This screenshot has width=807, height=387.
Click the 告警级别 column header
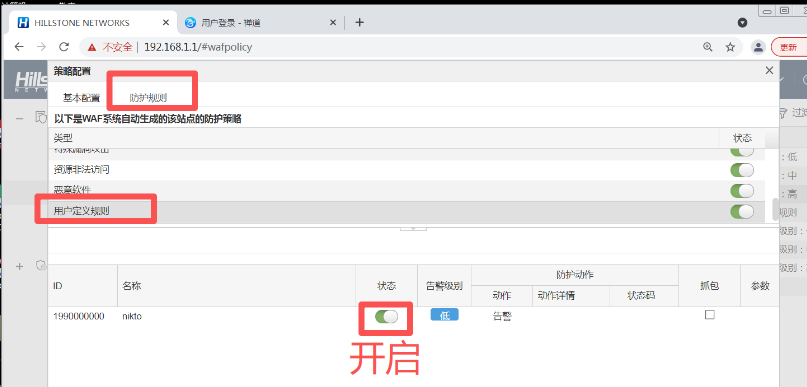tap(445, 286)
